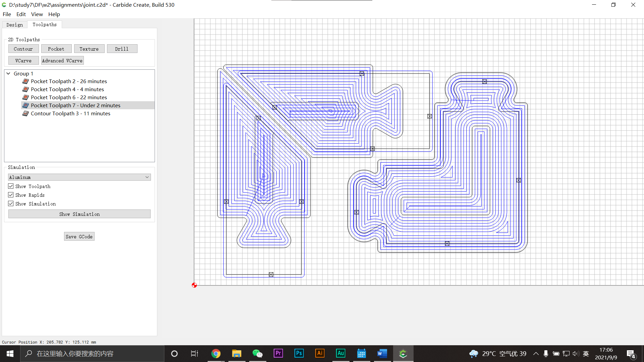Click the Advanced VCarve button
The height and width of the screenshot is (362, 644).
tap(62, 60)
